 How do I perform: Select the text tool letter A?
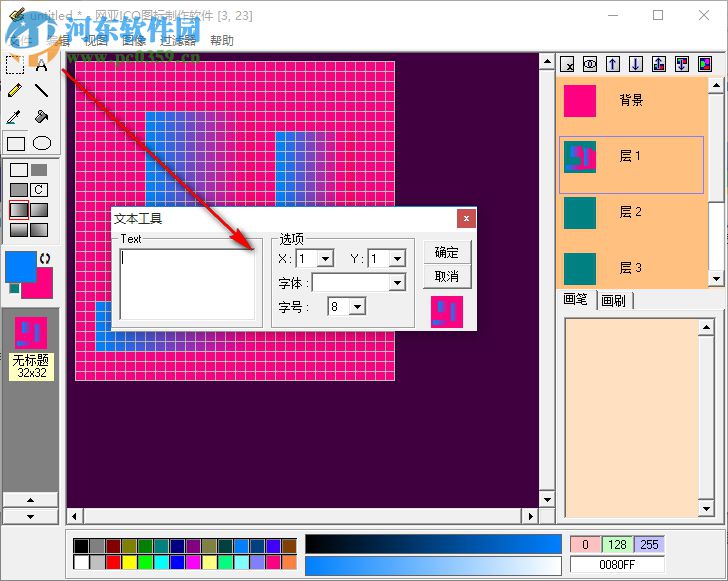[42, 65]
